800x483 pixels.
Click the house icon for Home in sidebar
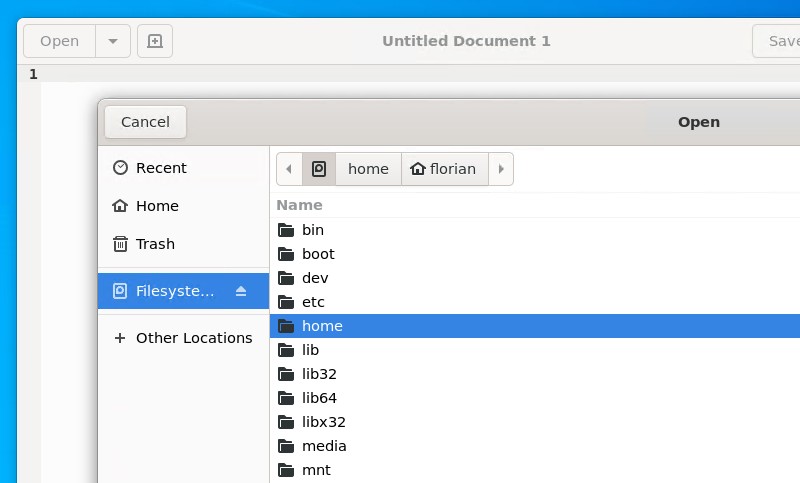(x=120, y=206)
